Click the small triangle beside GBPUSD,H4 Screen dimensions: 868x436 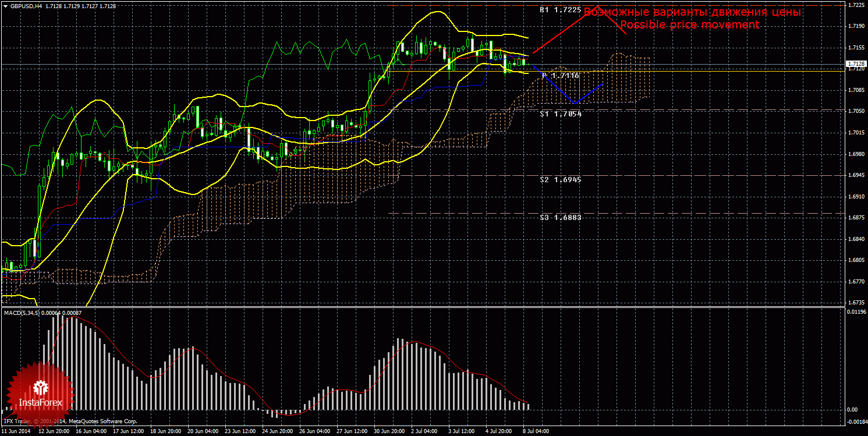coord(5,6)
